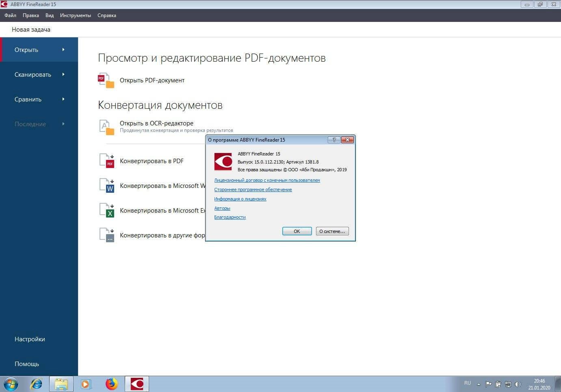
Task: Open Помощь in the sidebar
Action: point(27,364)
